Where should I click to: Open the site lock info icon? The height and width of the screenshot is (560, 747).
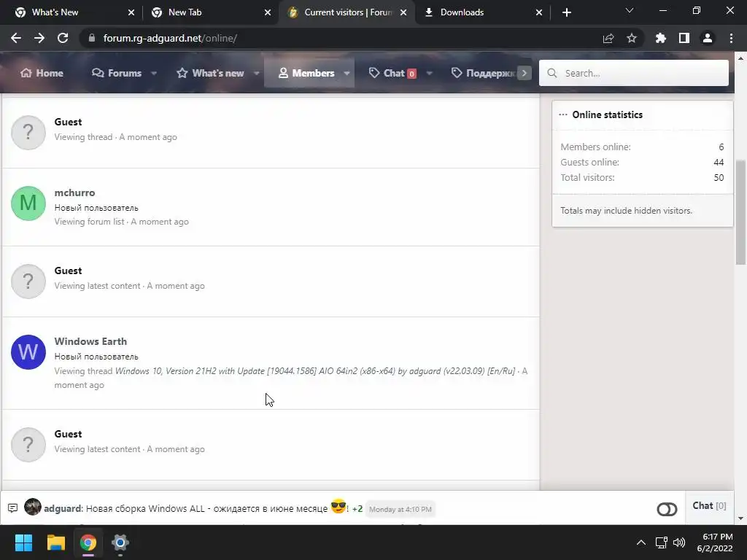[x=92, y=38]
